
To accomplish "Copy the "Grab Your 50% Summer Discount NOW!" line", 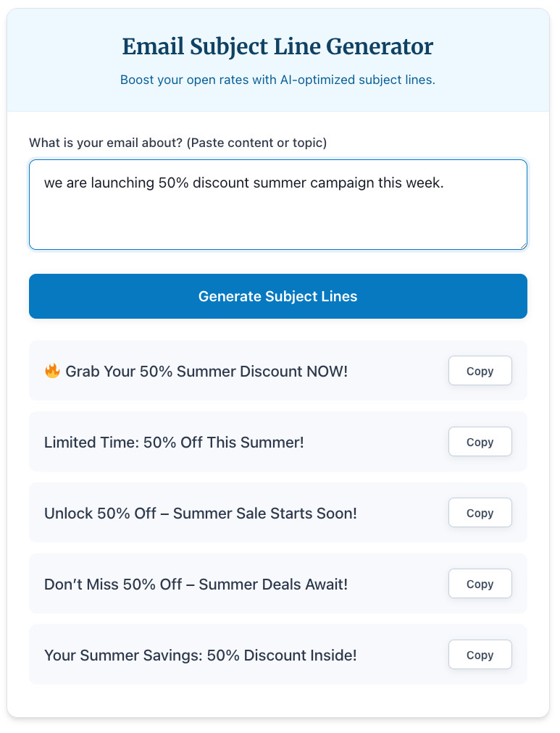I will click(x=480, y=370).
